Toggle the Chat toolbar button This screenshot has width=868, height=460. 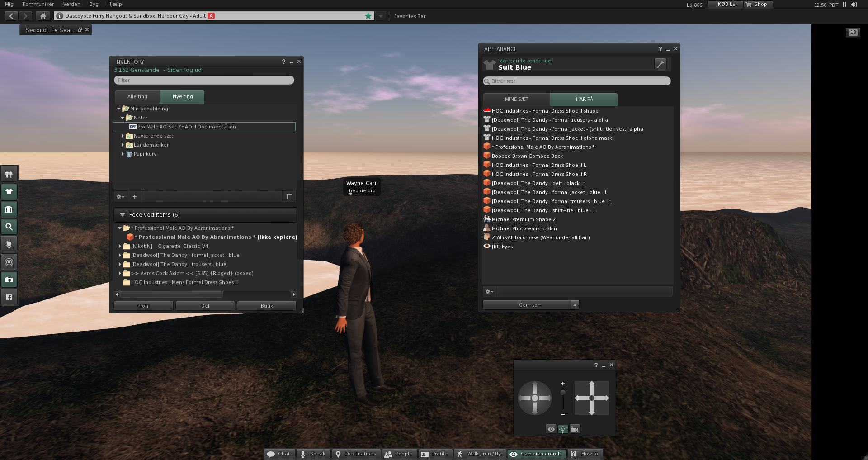pyautogui.click(x=280, y=454)
